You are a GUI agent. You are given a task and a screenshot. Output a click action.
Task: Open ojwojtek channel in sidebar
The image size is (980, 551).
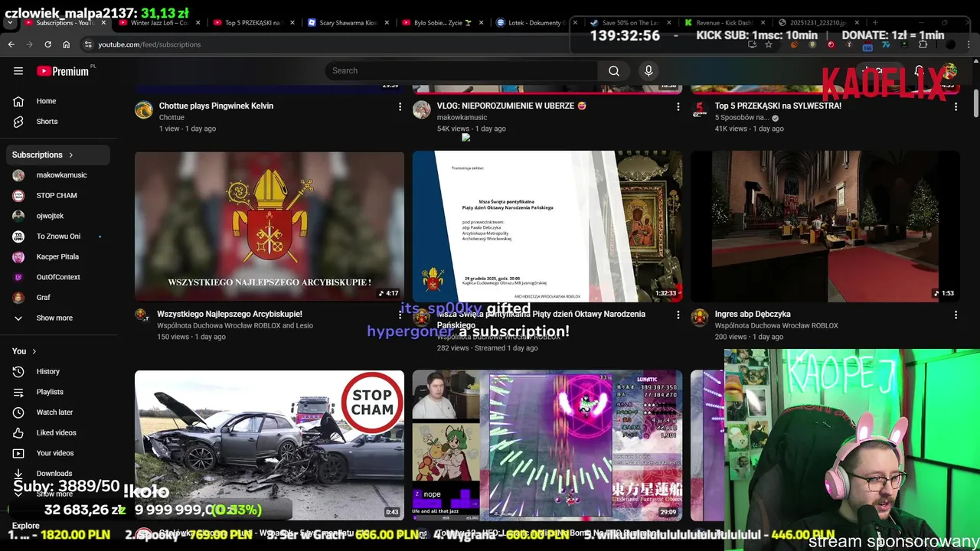[x=60, y=216]
